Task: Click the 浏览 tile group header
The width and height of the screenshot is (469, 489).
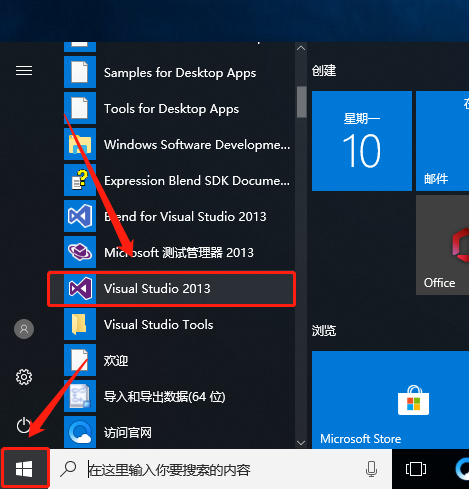Action: point(324,330)
